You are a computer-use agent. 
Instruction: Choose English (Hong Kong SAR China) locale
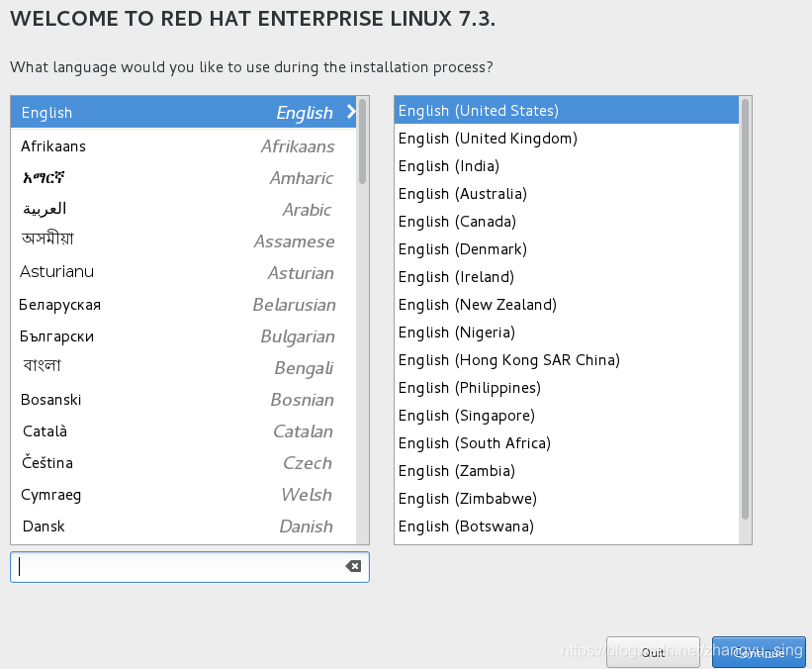coord(567,360)
